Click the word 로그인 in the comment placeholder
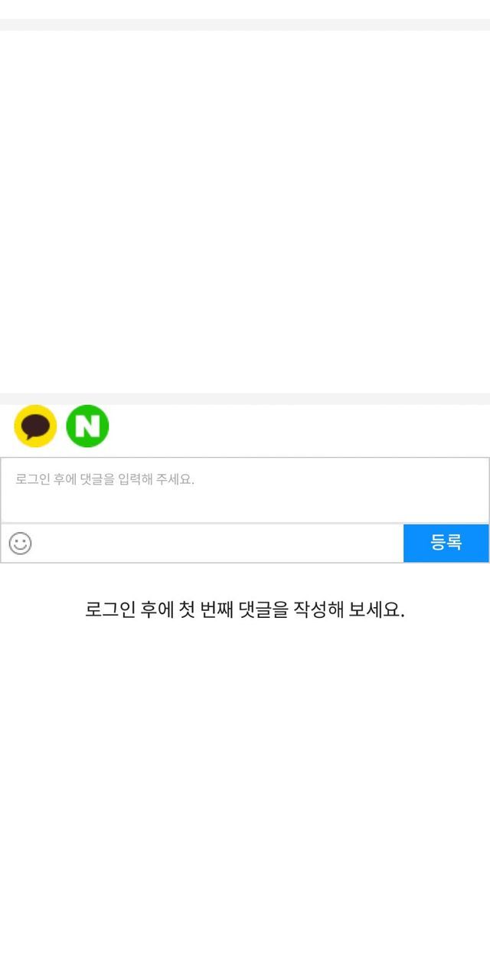 pos(33,480)
